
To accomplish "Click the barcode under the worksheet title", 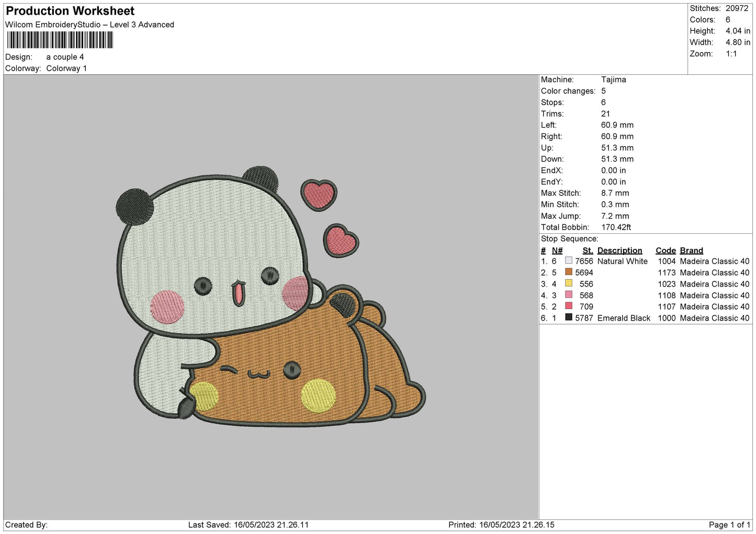I will pyautogui.click(x=60, y=40).
